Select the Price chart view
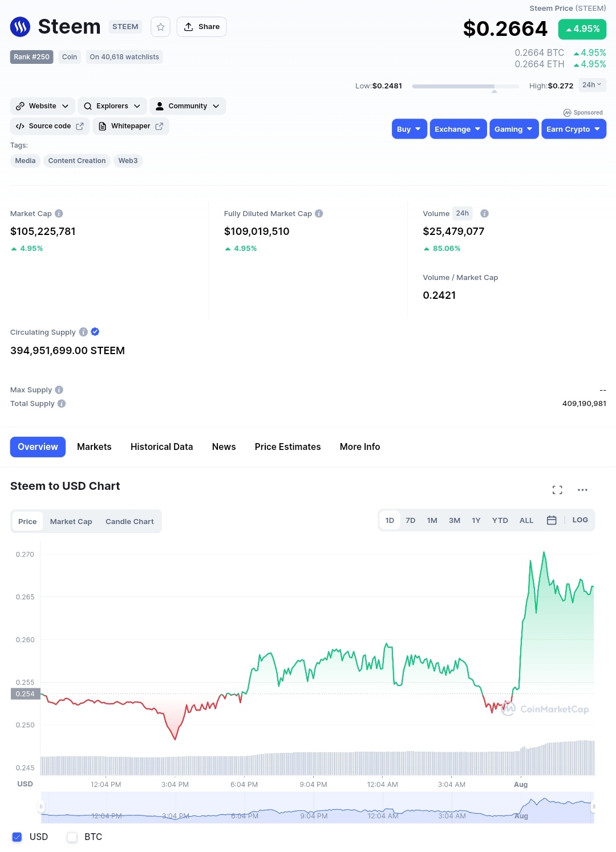This screenshot has height=852, width=616. click(27, 521)
